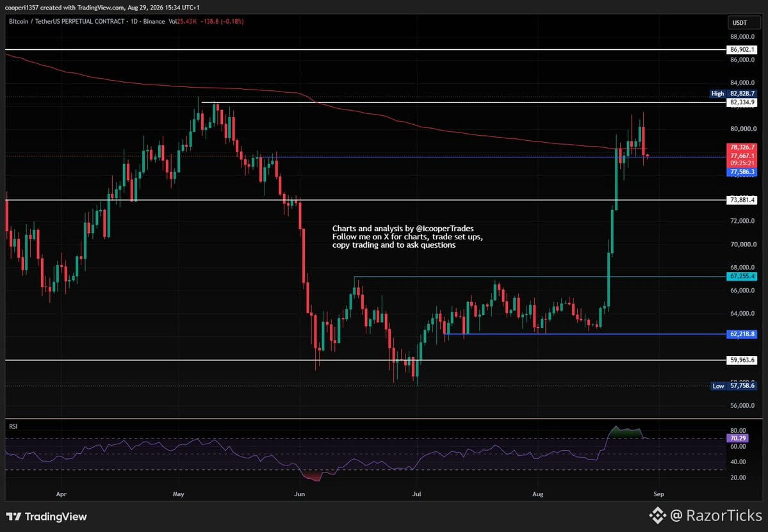Click the 88,000.0 price axis tick
Image resolution: width=768 pixels, height=532 pixels.
click(742, 36)
